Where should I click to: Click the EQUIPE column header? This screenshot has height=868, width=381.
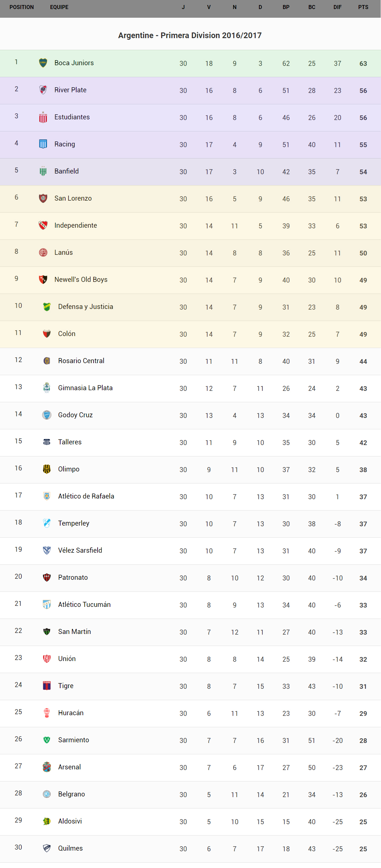[x=59, y=7]
